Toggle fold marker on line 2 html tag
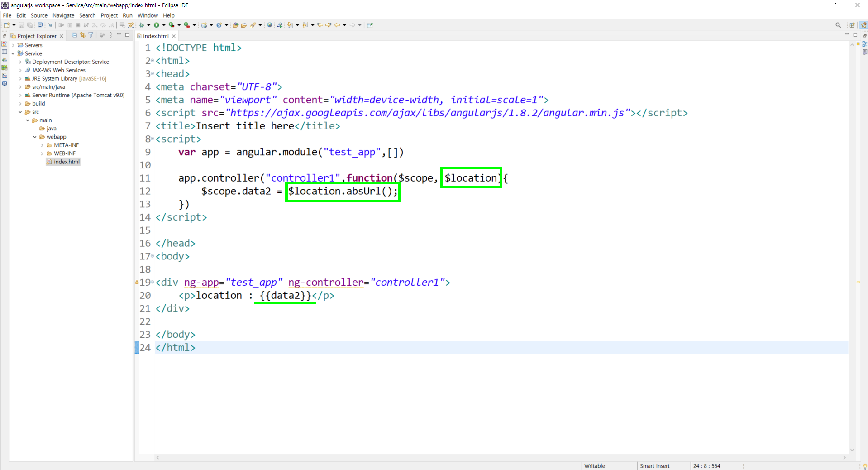 click(x=153, y=61)
